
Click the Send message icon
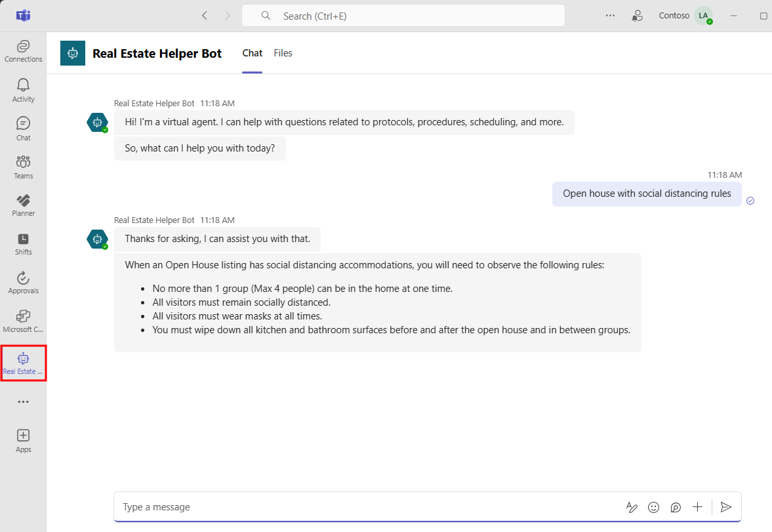coord(726,507)
